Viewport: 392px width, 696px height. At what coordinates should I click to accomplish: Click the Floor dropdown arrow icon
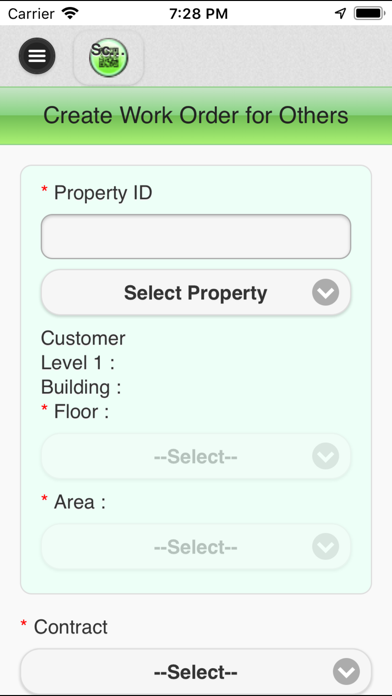pyautogui.click(x=325, y=456)
